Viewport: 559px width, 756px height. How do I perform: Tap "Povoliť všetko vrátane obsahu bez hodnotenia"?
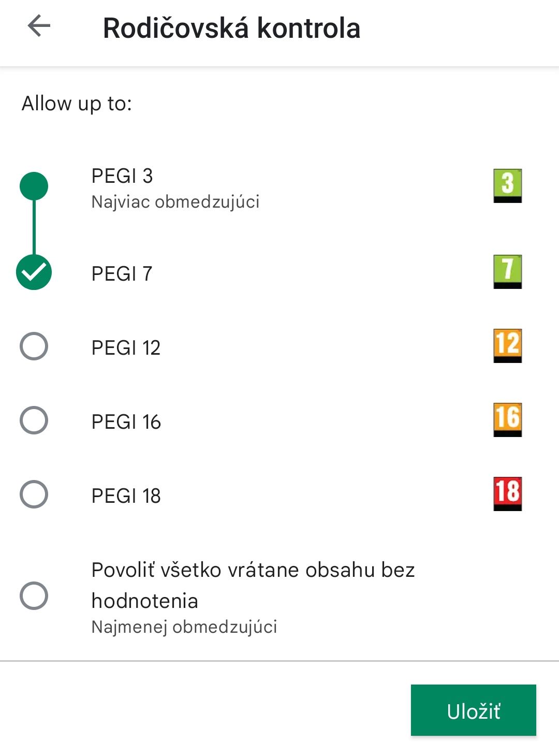pos(253,586)
